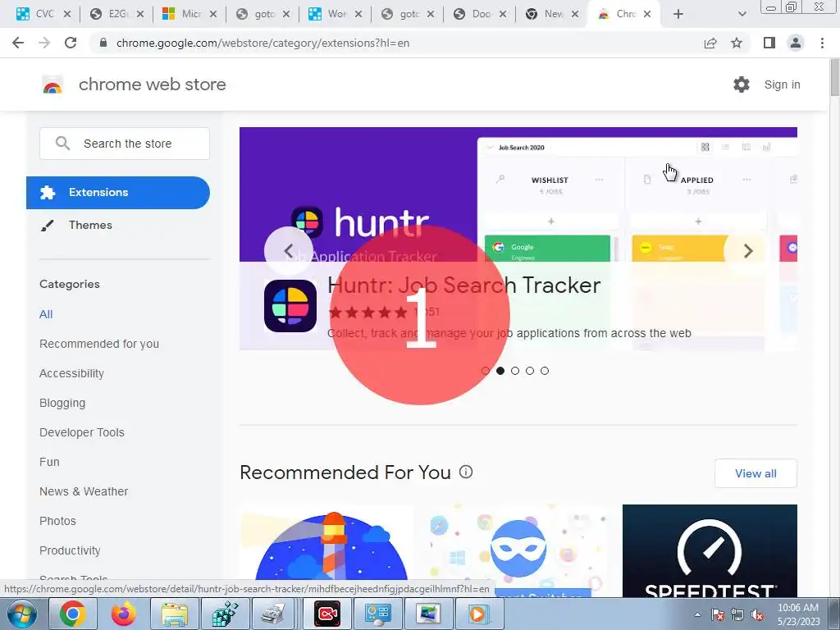Select the second carousel dot
Viewport: 840px width, 630px height.
click(x=500, y=371)
